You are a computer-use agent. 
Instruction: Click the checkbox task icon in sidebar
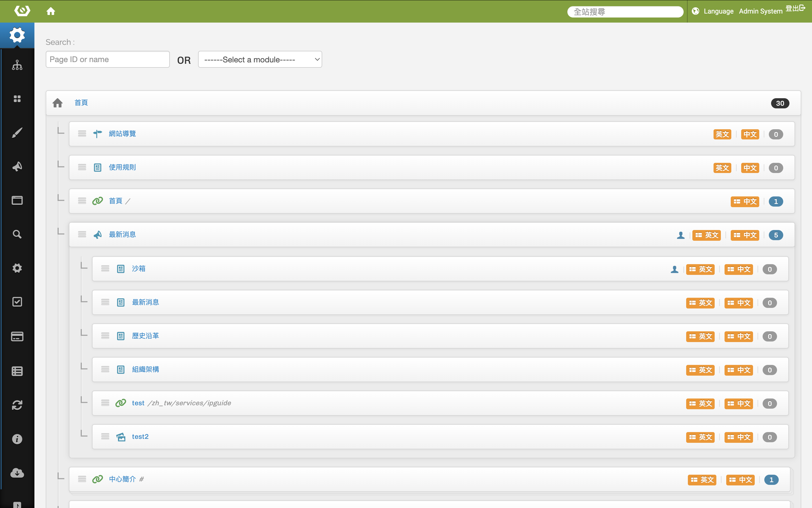click(17, 302)
